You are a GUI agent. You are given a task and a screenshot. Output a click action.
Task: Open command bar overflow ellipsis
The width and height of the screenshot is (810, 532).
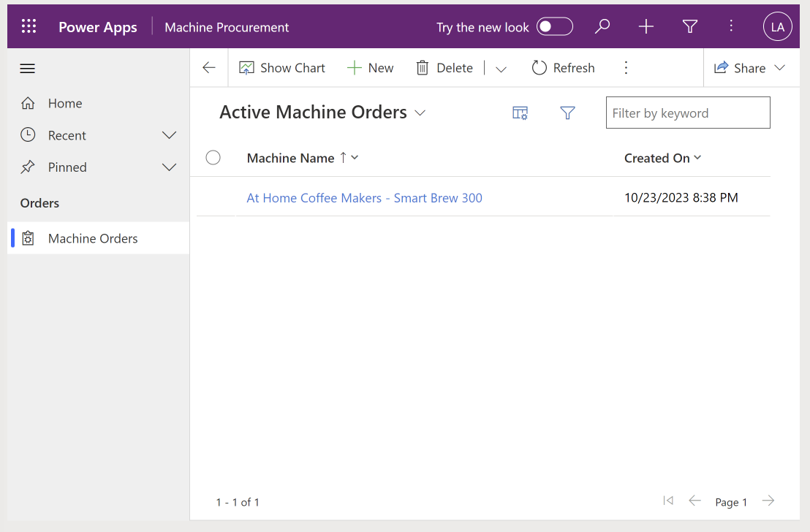coord(626,68)
